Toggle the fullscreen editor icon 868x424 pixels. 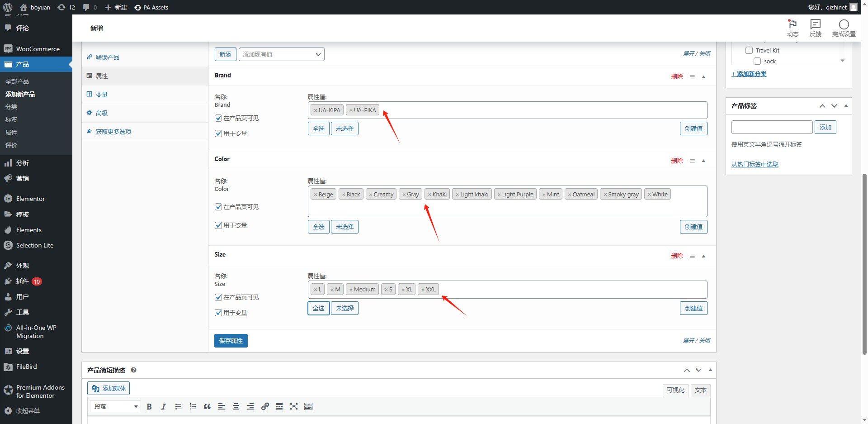coord(294,406)
